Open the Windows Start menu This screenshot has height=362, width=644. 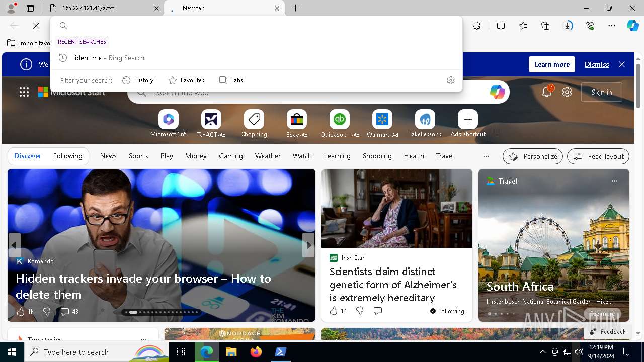tap(12, 352)
